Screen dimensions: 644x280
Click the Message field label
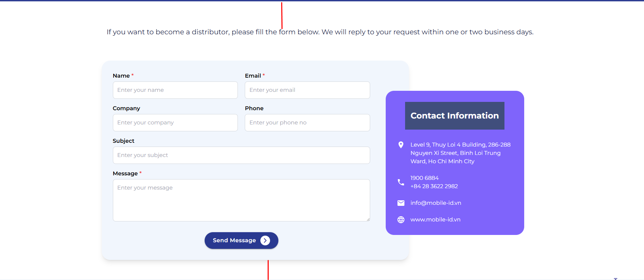click(x=125, y=174)
